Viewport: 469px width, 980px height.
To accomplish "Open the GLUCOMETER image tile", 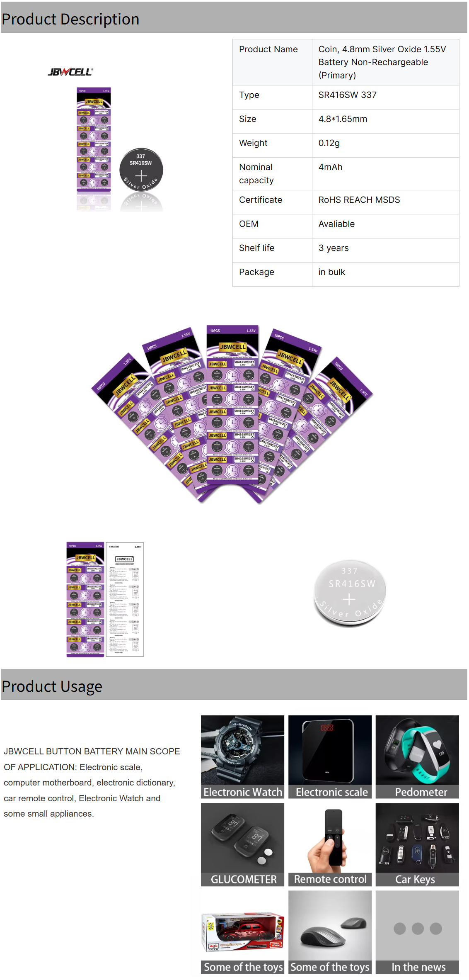I will pos(242,844).
